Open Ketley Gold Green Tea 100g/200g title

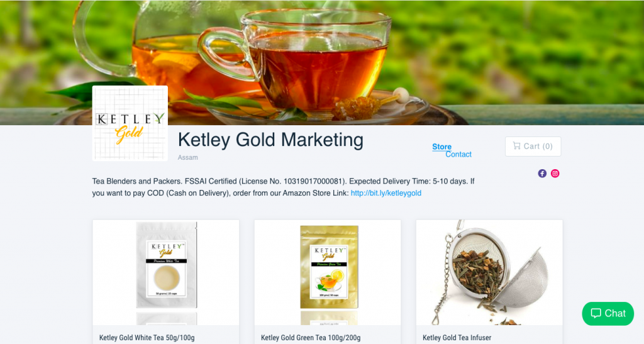[x=311, y=338]
